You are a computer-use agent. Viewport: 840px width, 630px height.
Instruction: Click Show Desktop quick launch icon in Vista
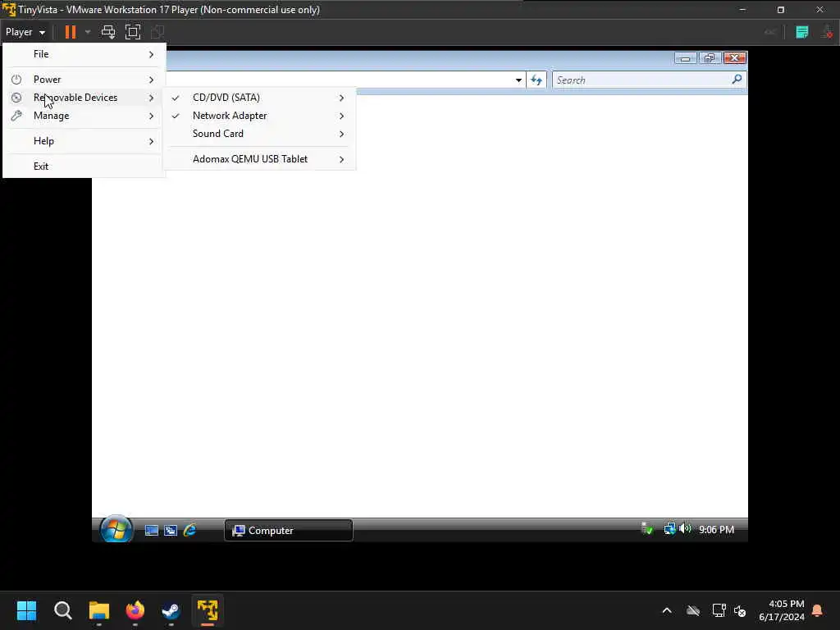click(152, 531)
